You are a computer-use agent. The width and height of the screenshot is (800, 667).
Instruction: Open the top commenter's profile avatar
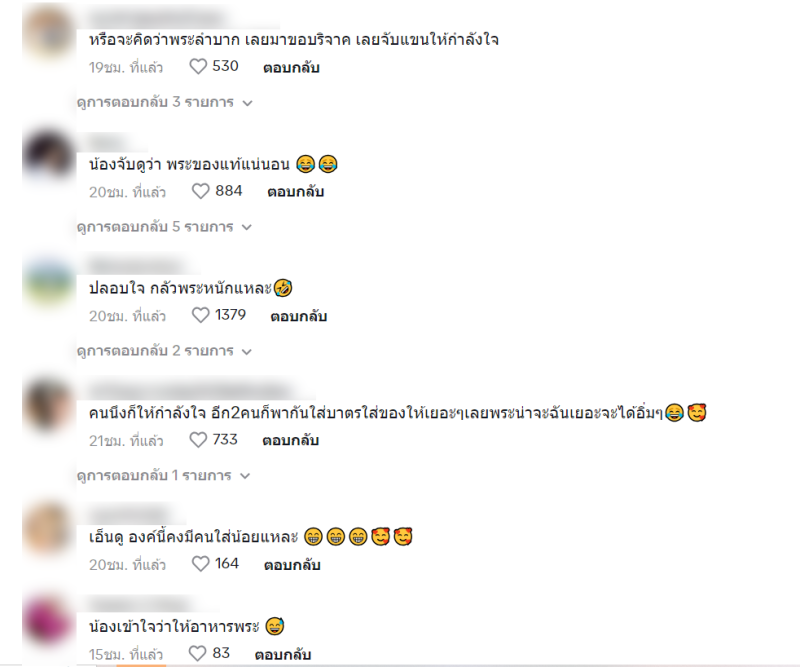48,33
